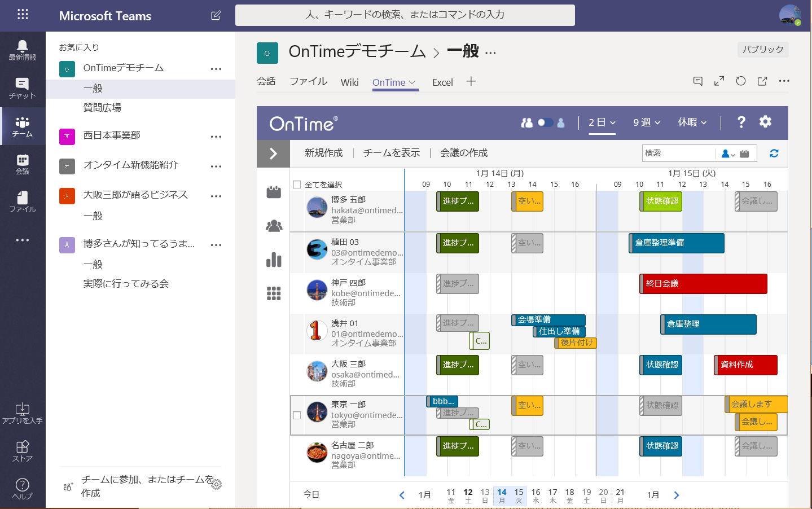The height and width of the screenshot is (509, 812).
Task: Open the 2日 view dropdown
Action: coord(602,122)
